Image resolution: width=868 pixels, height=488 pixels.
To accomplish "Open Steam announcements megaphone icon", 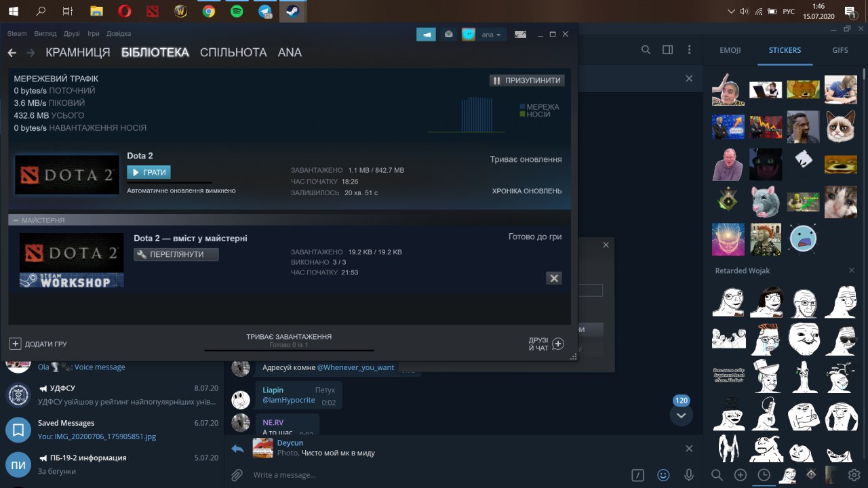I will click(x=426, y=34).
